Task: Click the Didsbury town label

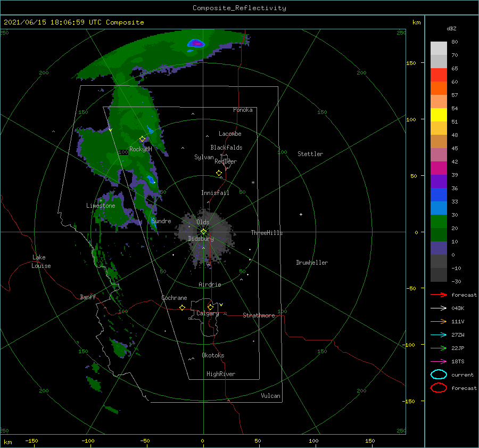Action: 201,239
